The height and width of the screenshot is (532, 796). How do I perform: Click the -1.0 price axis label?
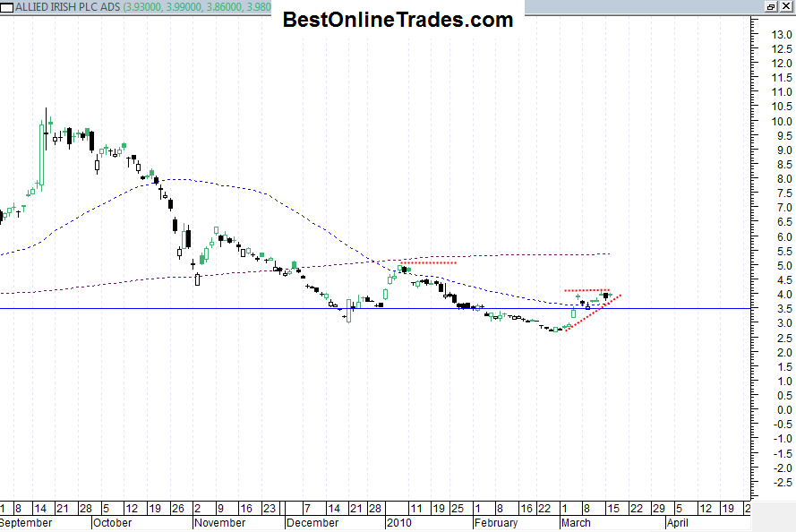point(783,439)
